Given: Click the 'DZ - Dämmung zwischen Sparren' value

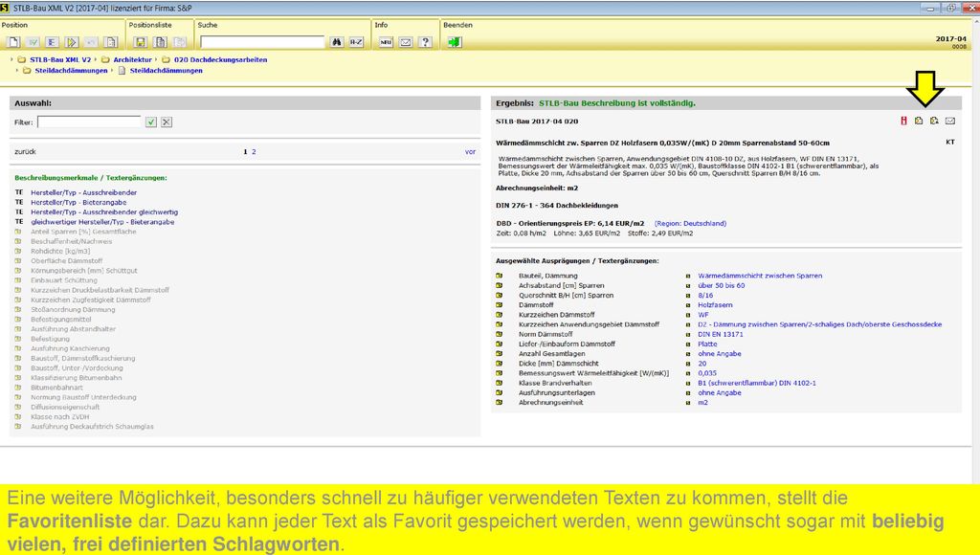Looking at the screenshot, I should pyautogui.click(x=819, y=324).
